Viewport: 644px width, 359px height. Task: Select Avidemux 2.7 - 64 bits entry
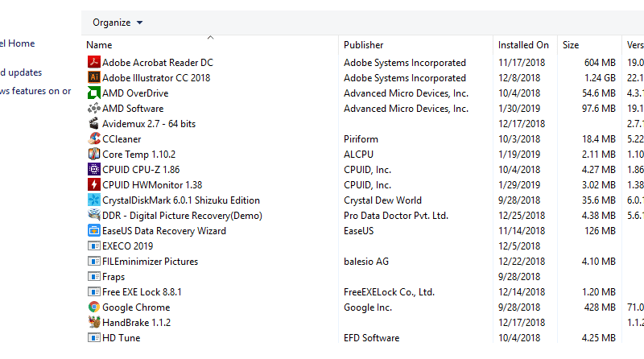click(x=149, y=124)
